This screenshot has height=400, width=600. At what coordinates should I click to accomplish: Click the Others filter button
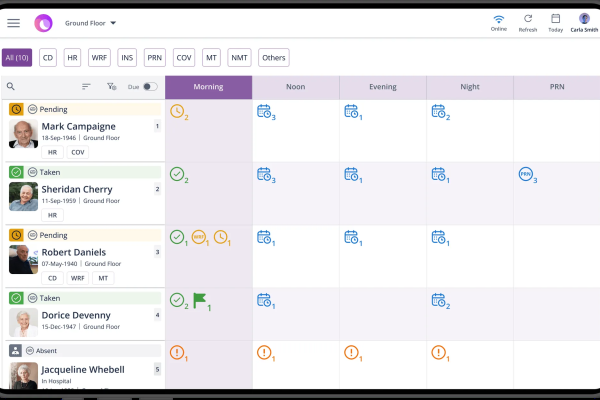(273, 58)
